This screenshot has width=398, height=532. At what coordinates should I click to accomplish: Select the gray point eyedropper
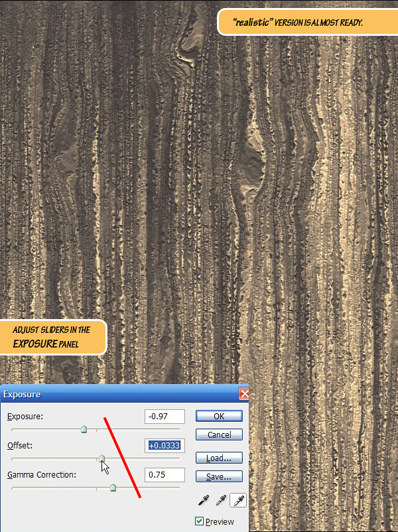(x=221, y=500)
